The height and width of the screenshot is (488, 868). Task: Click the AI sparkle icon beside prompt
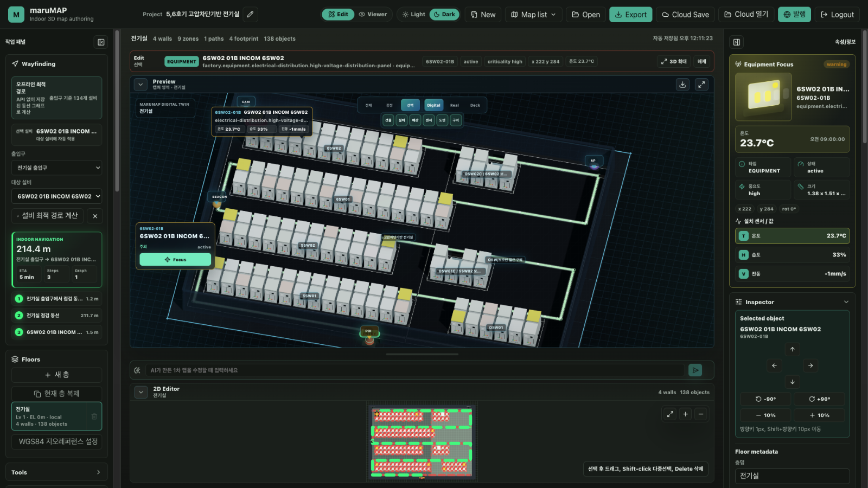(137, 370)
